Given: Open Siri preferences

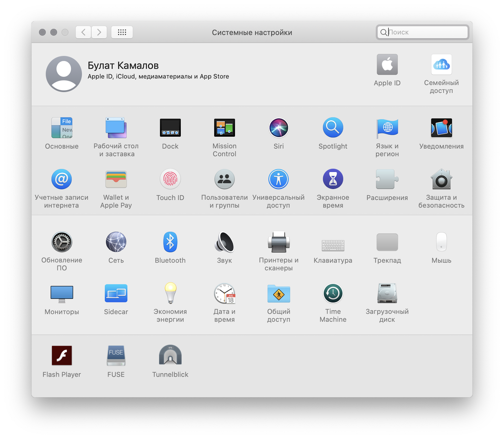Looking at the screenshot, I should pos(278,128).
